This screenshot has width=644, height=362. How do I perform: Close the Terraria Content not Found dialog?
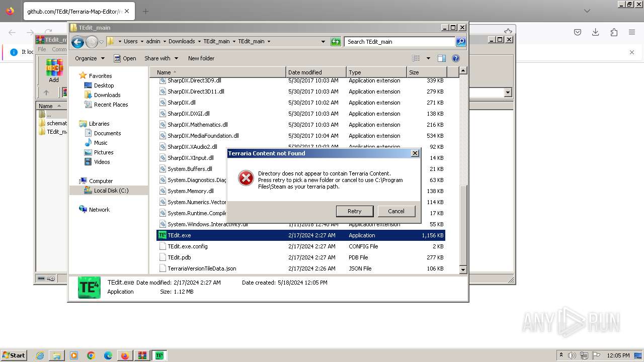tap(415, 153)
